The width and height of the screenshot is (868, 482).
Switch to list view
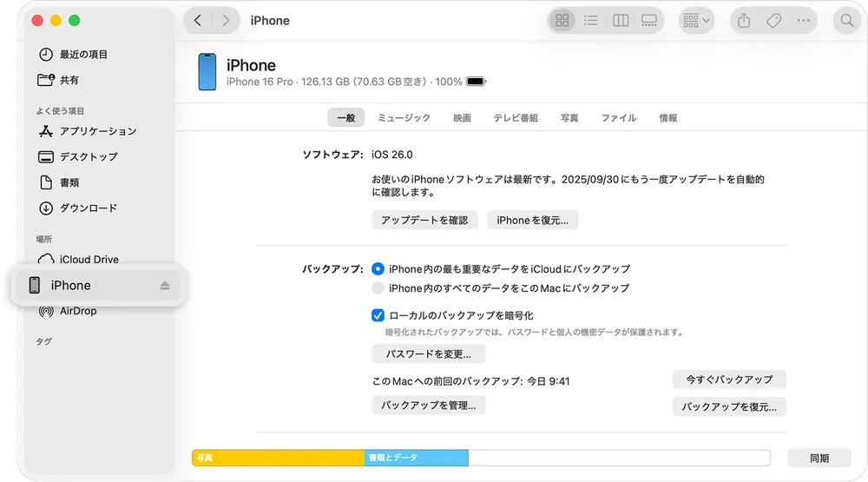591,21
